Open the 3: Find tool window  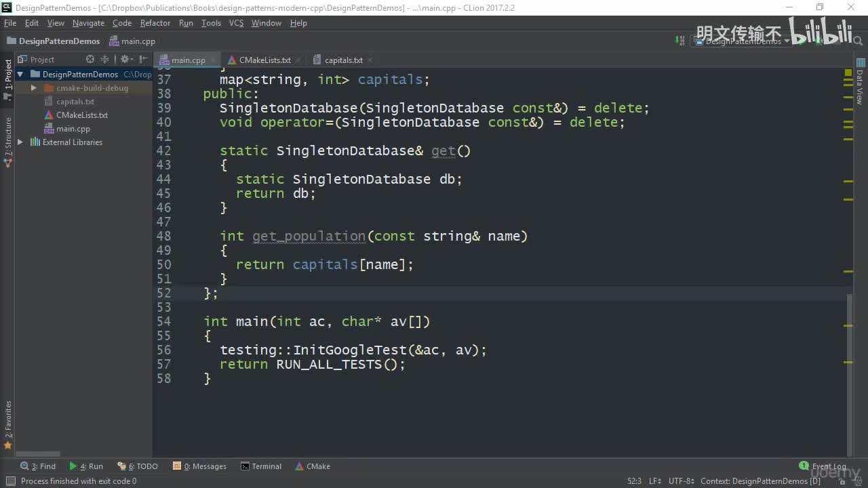(38, 466)
